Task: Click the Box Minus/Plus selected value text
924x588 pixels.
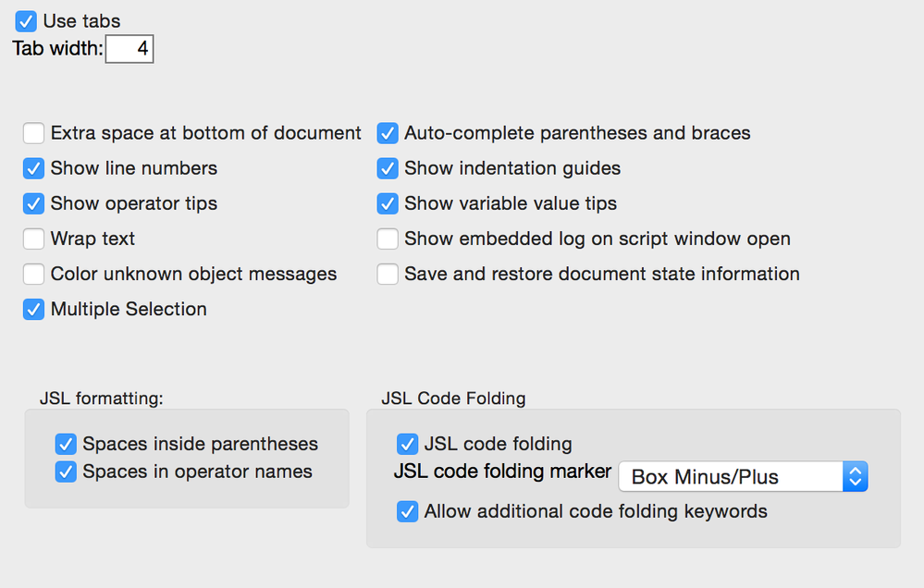Action: pyautogui.click(x=705, y=477)
